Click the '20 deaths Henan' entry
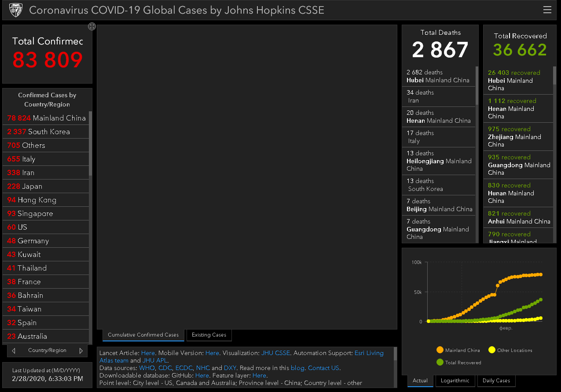 439,117
